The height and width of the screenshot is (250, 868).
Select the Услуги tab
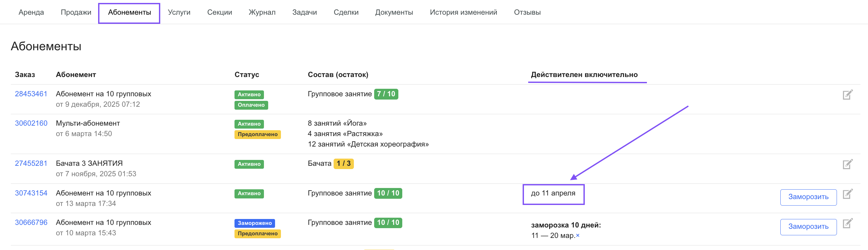(179, 12)
